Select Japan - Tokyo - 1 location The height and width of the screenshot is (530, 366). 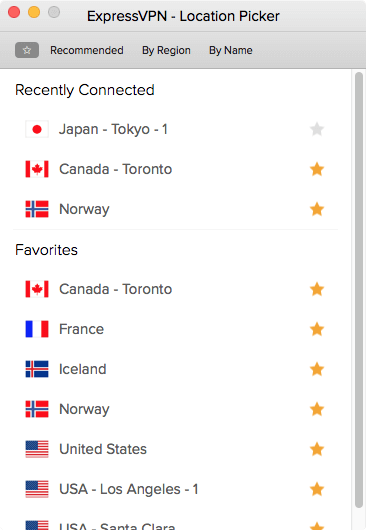(175, 129)
